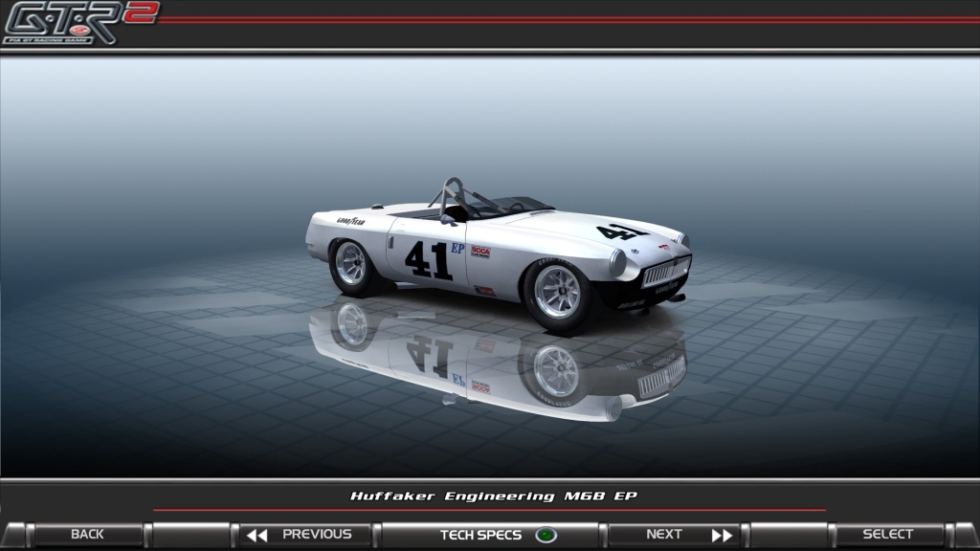Go back with the BACK button

87,535
